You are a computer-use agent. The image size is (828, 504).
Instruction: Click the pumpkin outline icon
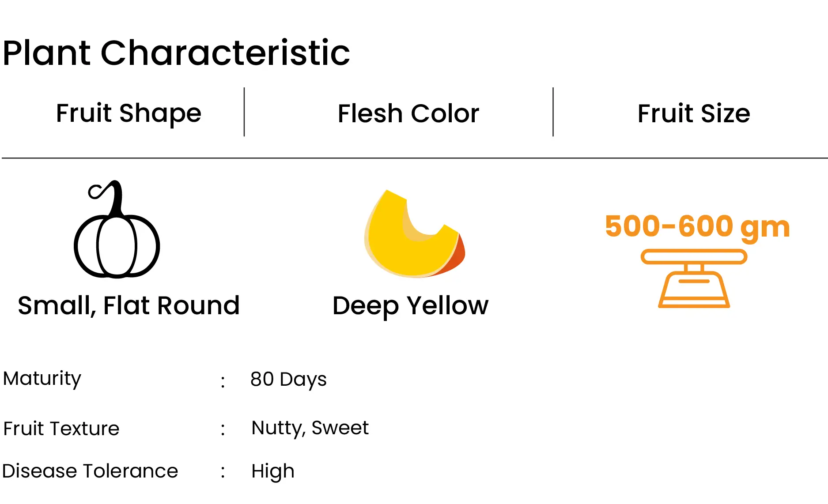point(117,229)
